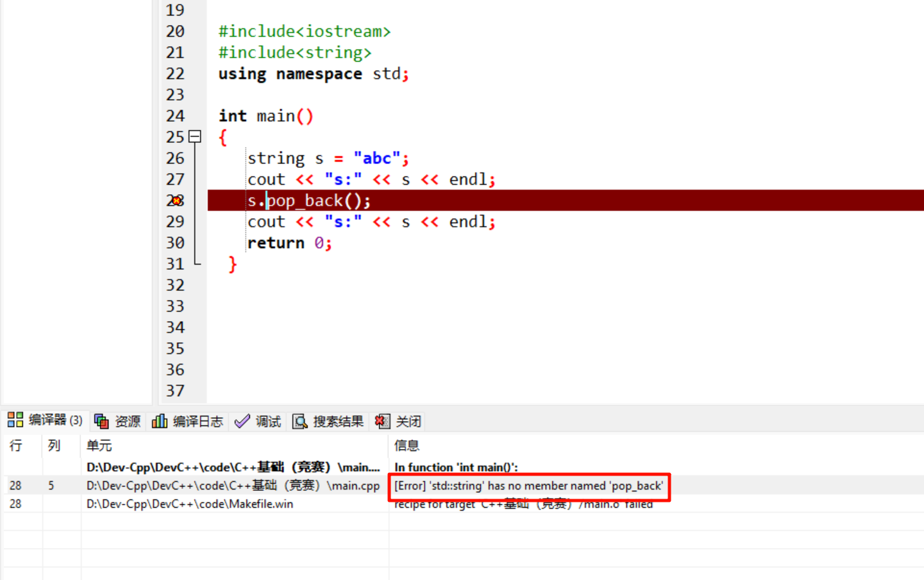Click line number 24 in the gutter
Image resolution: width=924 pixels, height=580 pixels.
(175, 116)
